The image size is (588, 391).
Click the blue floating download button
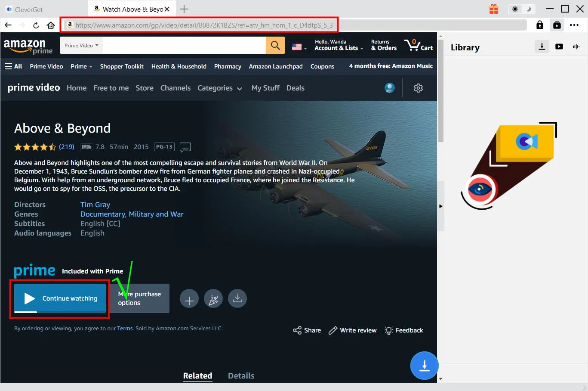pos(424,366)
